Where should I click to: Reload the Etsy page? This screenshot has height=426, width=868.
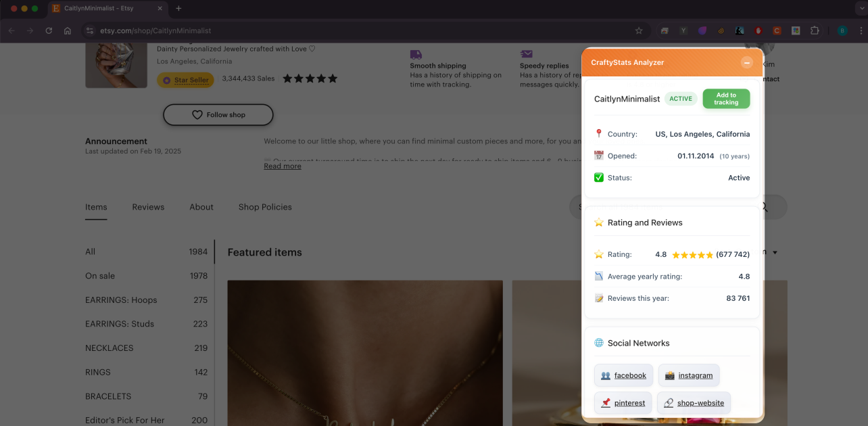point(49,30)
